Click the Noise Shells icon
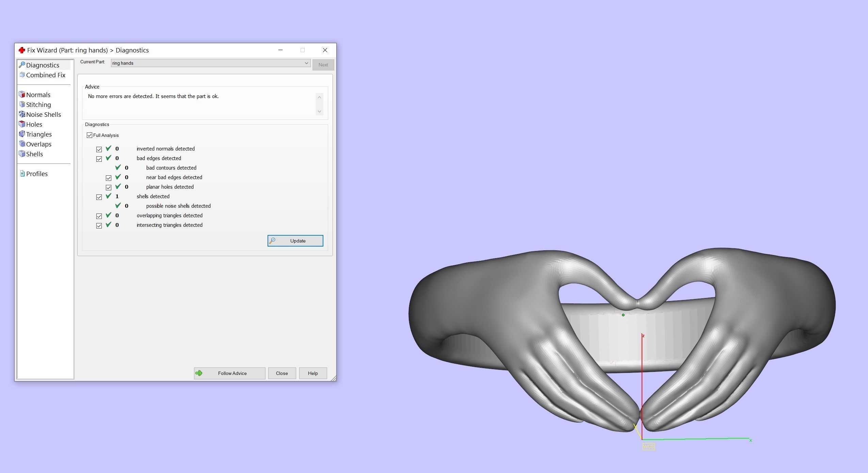The width and height of the screenshot is (868, 473). tap(22, 114)
